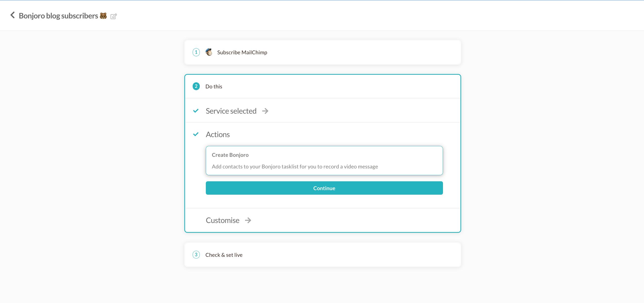The height and width of the screenshot is (303, 644).
Task: Click the step 3 number circle
Action: pyautogui.click(x=196, y=255)
